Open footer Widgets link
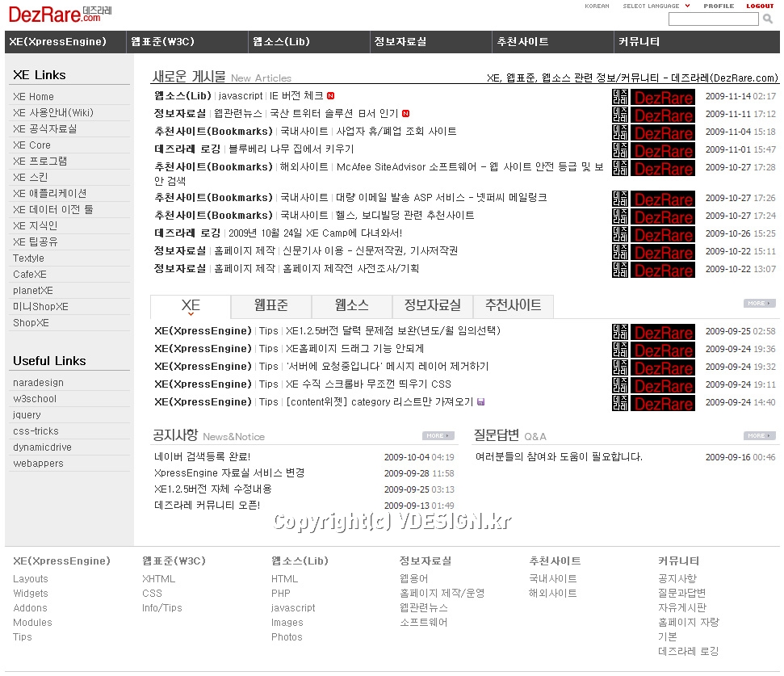 tap(31, 593)
